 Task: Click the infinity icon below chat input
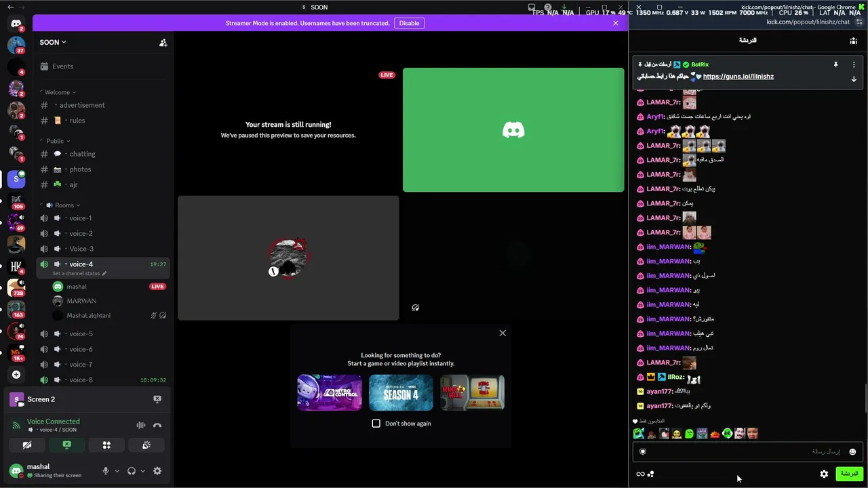click(640, 474)
